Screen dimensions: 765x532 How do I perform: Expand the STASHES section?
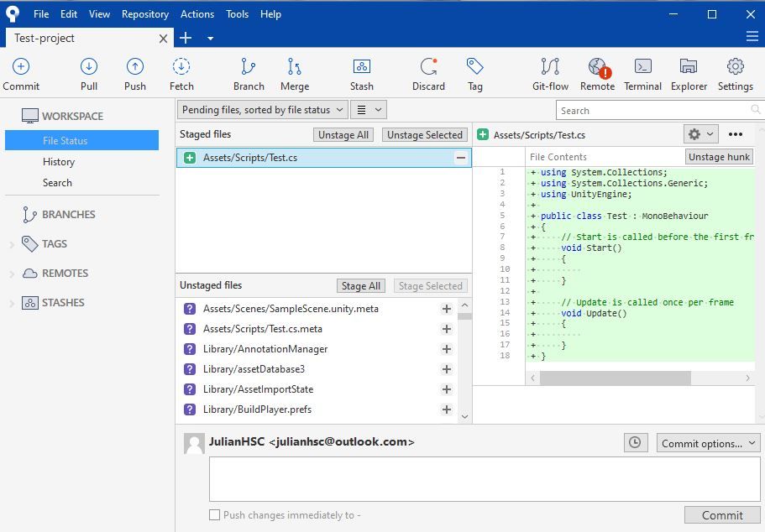tap(12, 303)
